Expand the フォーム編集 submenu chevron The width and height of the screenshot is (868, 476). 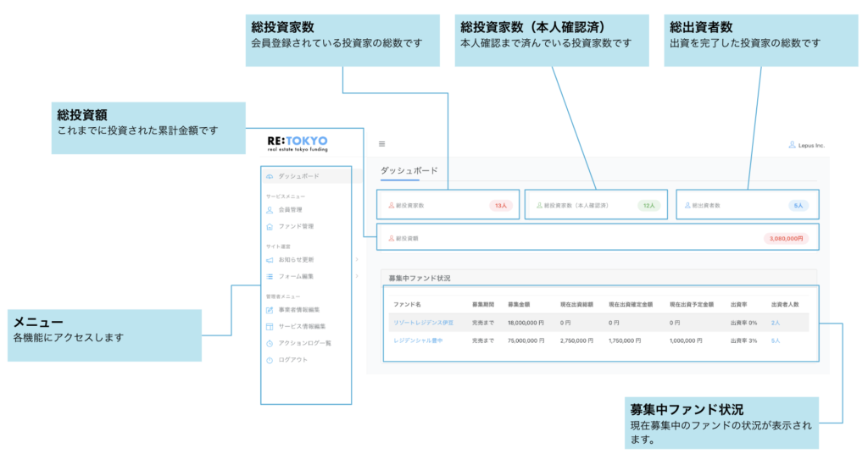357,276
